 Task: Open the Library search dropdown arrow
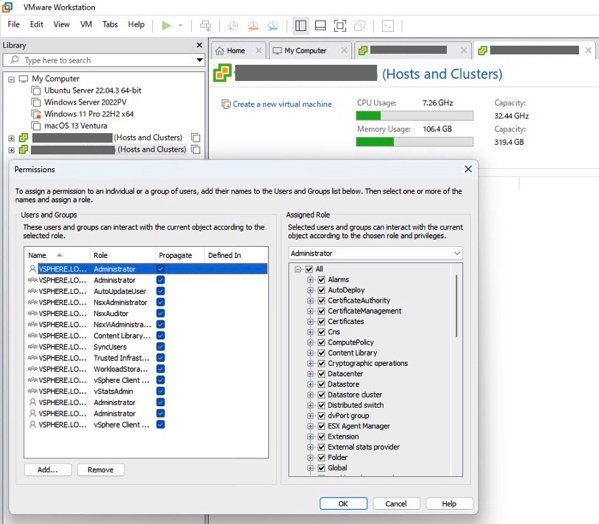[199, 60]
